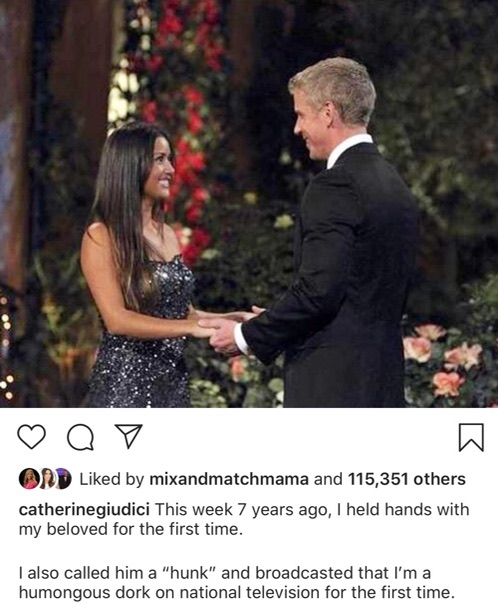Open the second liker's avatar
Screen dimensions: 498x606
click(x=47, y=479)
